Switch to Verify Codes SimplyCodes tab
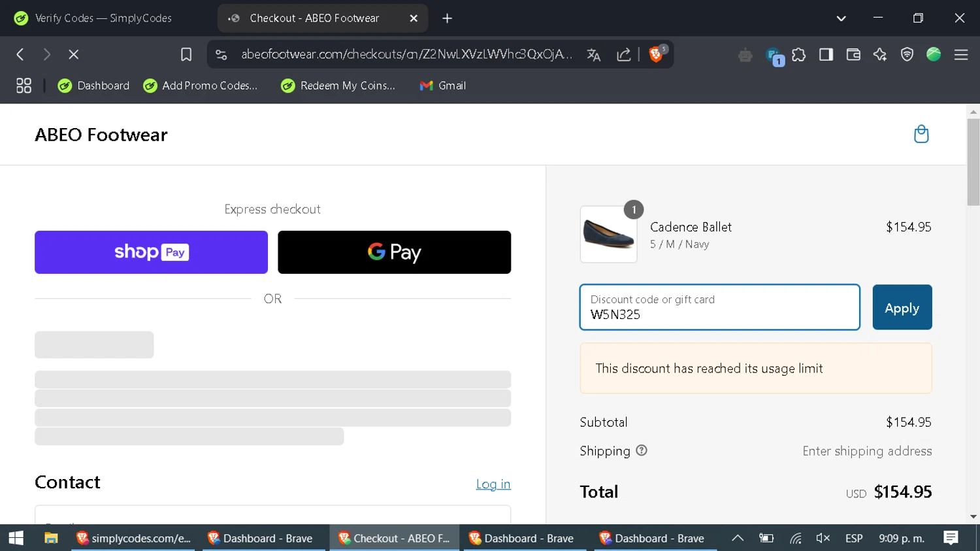 tap(103, 18)
